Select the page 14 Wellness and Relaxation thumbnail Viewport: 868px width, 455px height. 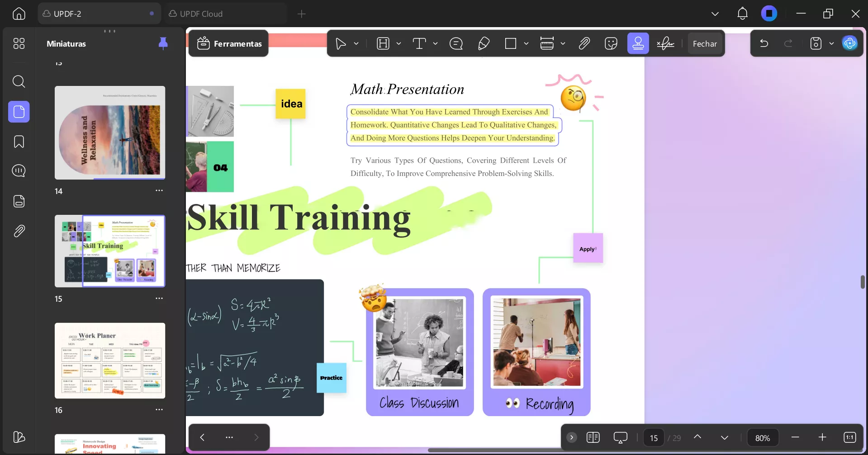click(x=110, y=133)
